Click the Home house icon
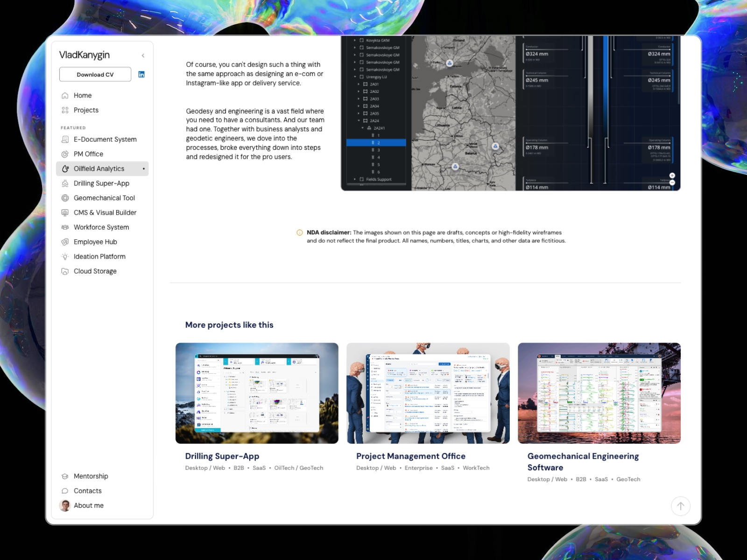Image resolution: width=747 pixels, height=560 pixels. pyautogui.click(x=65, y=96)
